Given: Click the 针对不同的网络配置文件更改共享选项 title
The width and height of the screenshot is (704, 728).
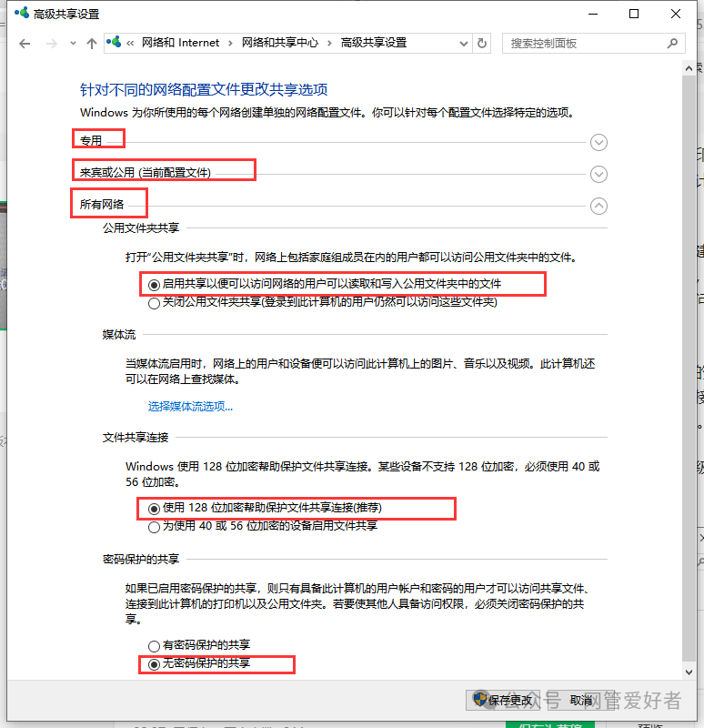Looking at the screenshot, I should coord(204,88).
